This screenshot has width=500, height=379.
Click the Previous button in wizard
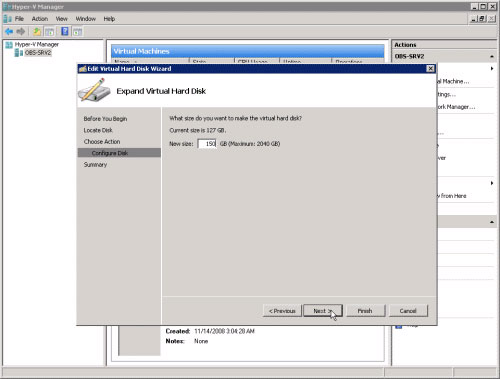point(282,311)
